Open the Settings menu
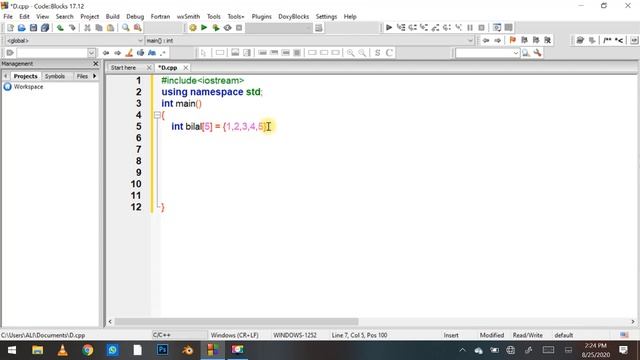640x360 pixels. (x=326, y=16)
